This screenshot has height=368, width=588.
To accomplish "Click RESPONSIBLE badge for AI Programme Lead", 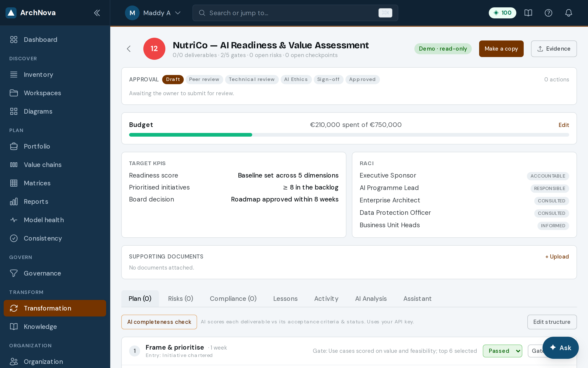I will coord(549,188).
